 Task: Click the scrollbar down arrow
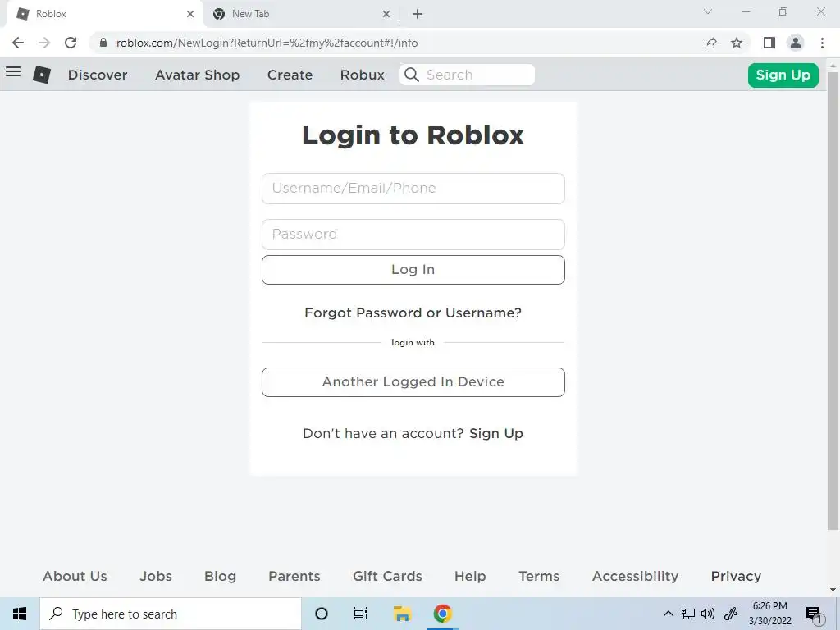coord(833,591)
